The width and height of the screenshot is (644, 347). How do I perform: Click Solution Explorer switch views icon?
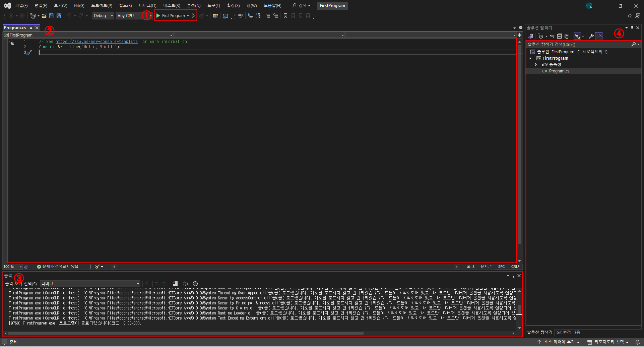(x=530, y=36)
